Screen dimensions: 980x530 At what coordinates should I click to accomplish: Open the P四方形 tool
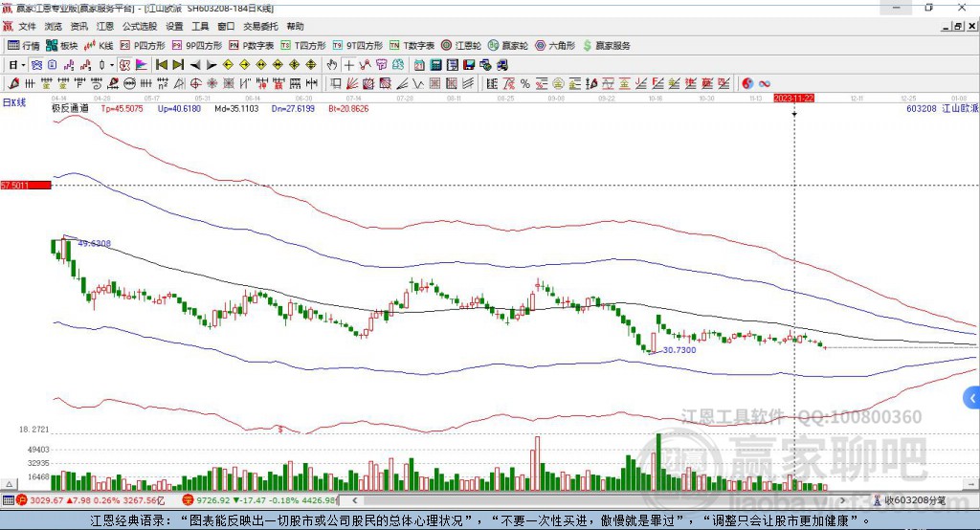(x=143, y=46)
